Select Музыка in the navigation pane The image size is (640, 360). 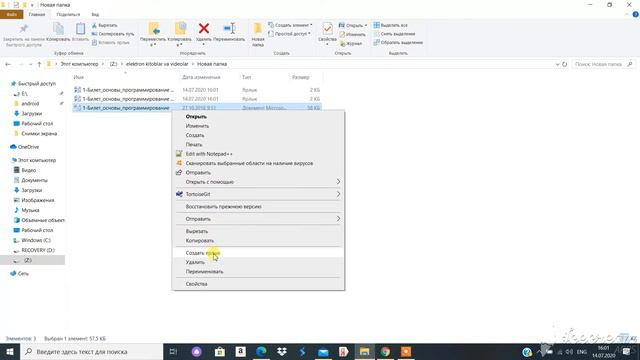30,210
